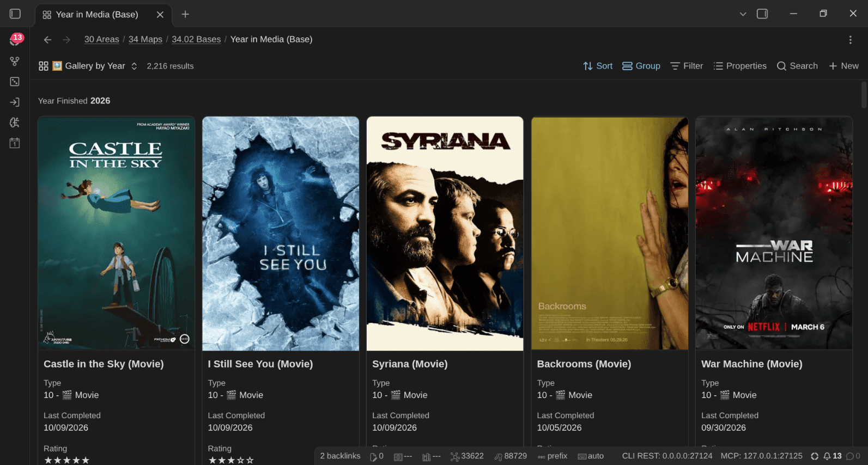Open the Syriana poster card
This screenshot has width=868, height=465.
point(445,234)
